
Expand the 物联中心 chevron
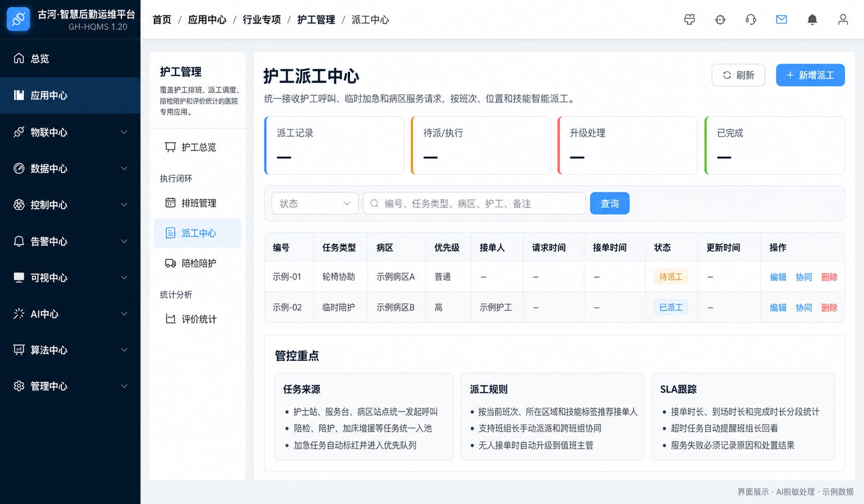[x=124, y=132]
